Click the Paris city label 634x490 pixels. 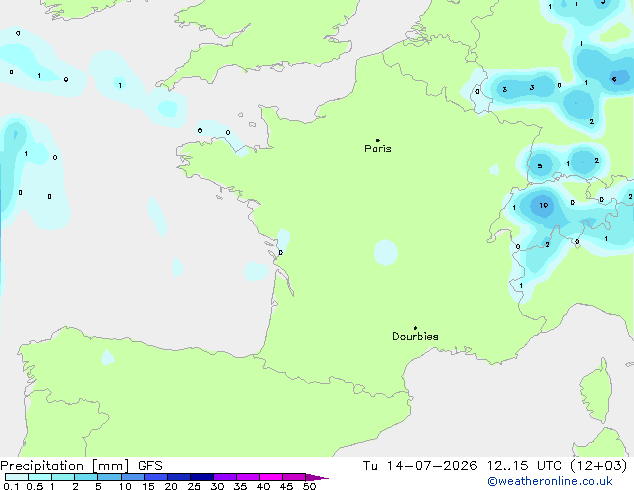(x=378, y=148)
